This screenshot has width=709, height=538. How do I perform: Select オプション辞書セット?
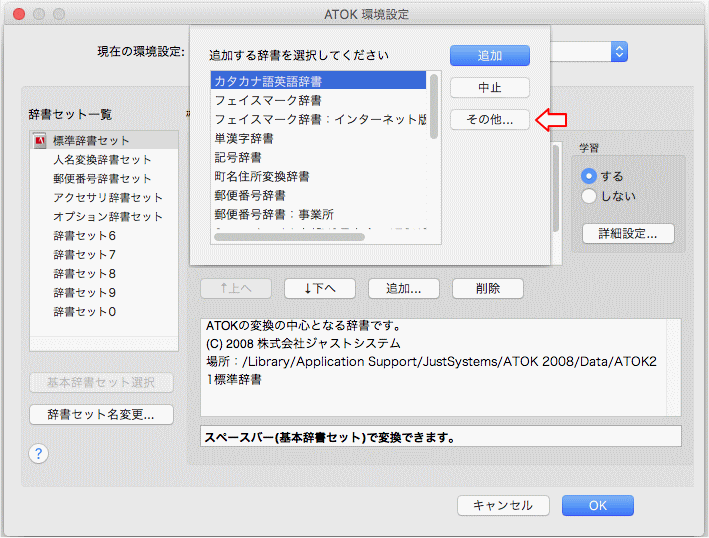tap(104, 217)
